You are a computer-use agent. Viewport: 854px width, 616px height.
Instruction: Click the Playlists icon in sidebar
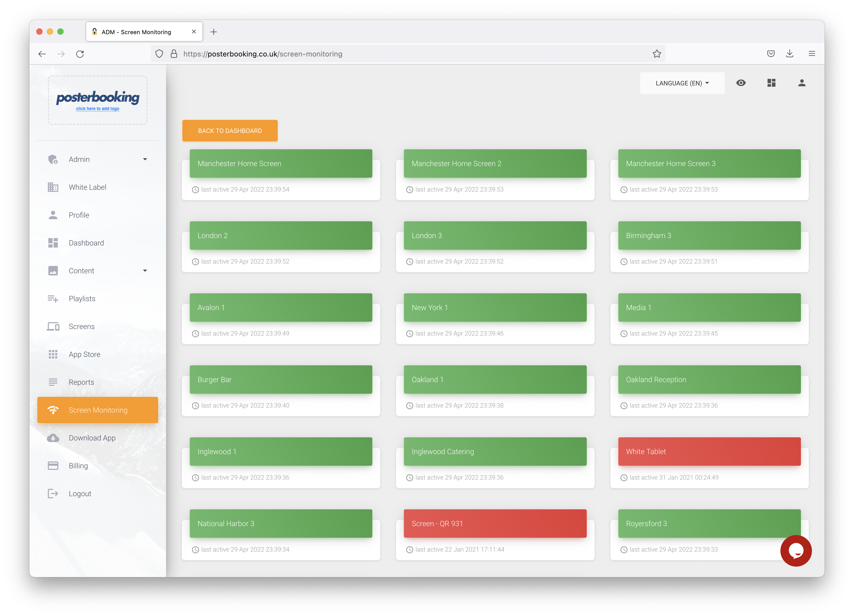[53, 299]
